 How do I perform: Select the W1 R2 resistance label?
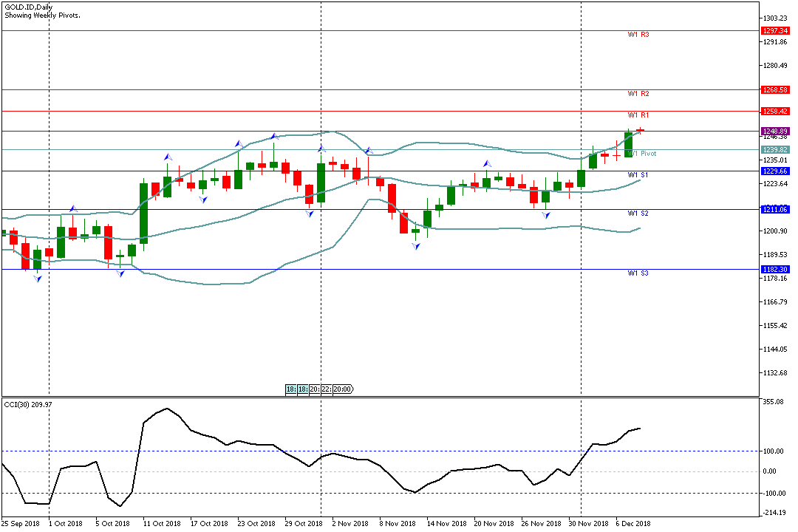tap(638, 94)
